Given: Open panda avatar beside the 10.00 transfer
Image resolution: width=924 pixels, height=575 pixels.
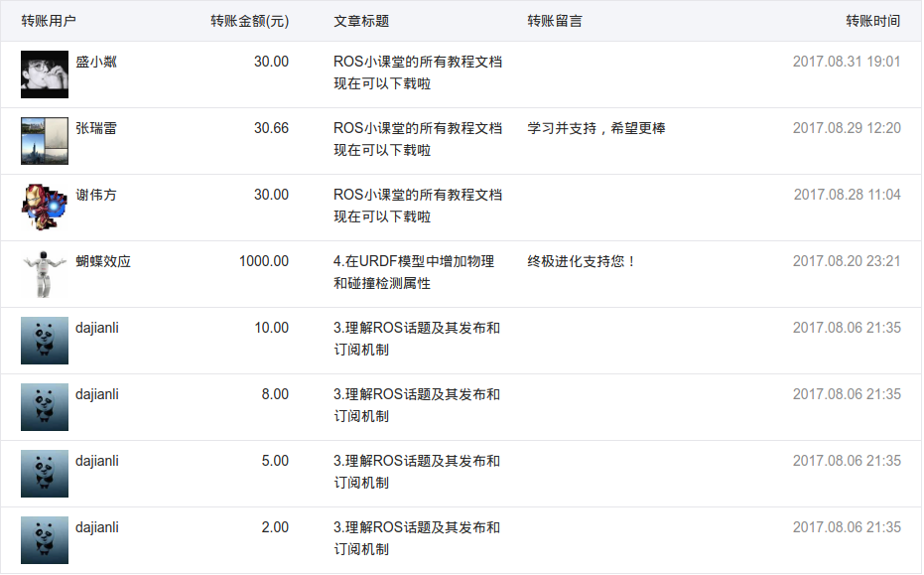Looking at the screenshot, I should click(x=45, y=341).
